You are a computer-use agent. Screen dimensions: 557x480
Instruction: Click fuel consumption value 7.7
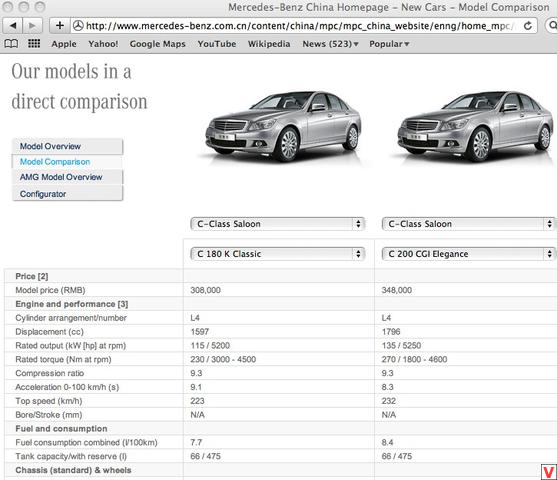(x=196, y=442)
